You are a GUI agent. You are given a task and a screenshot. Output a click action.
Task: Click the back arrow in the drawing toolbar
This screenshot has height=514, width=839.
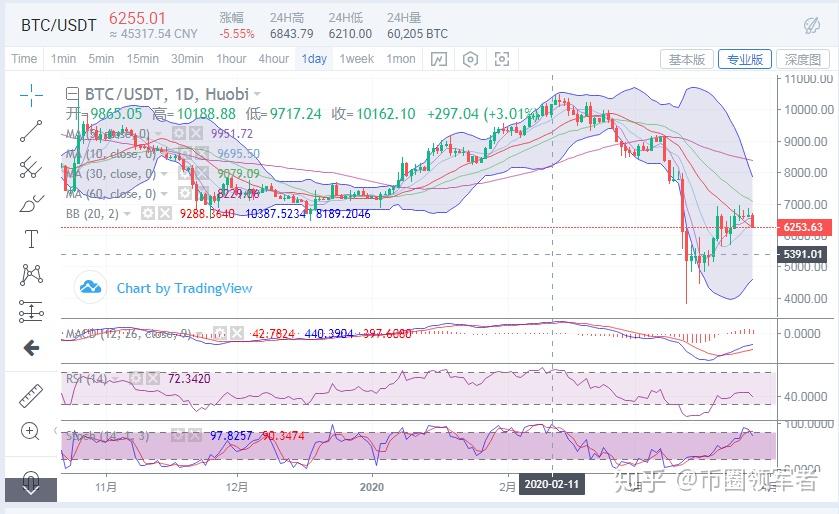click(31, 348)
